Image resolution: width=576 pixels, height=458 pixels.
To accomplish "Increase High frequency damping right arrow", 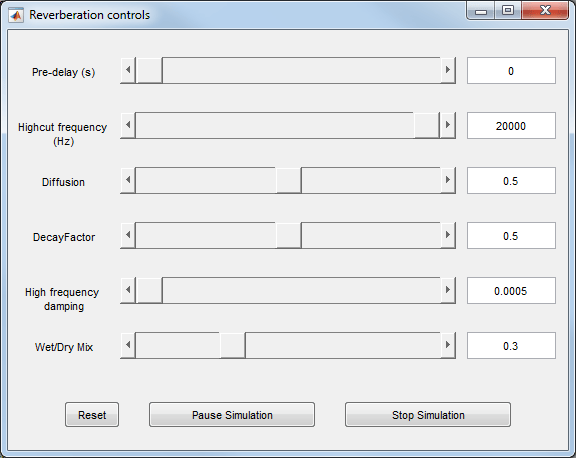I will coord(448,290).
